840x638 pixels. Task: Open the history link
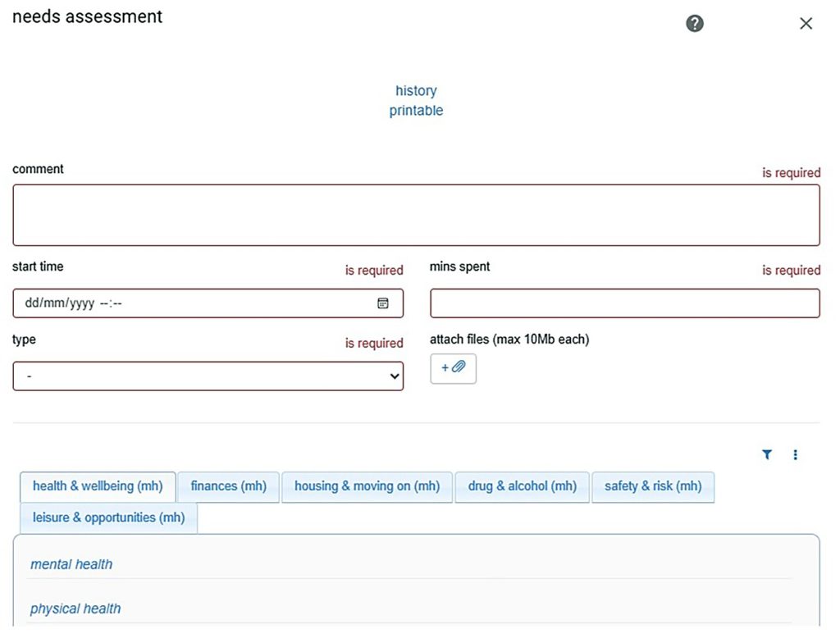click(x=416, y=91)
